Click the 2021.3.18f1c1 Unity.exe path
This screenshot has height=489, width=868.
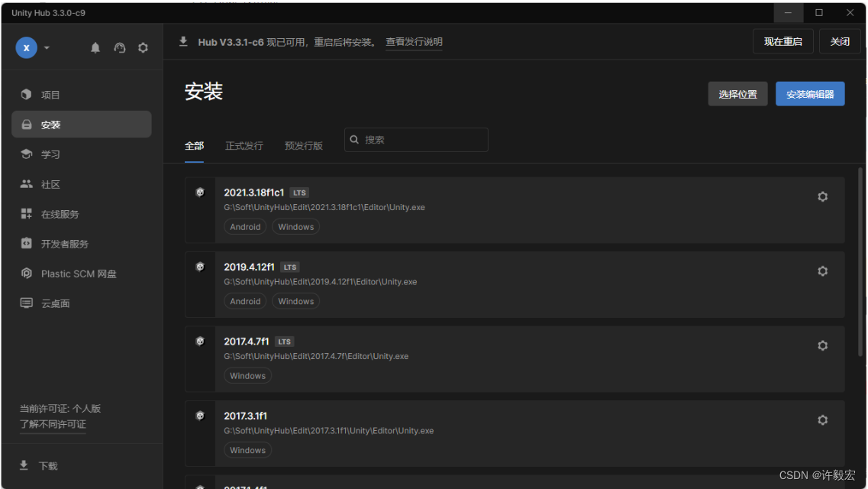pyautogui.click(x=324, y=207)
